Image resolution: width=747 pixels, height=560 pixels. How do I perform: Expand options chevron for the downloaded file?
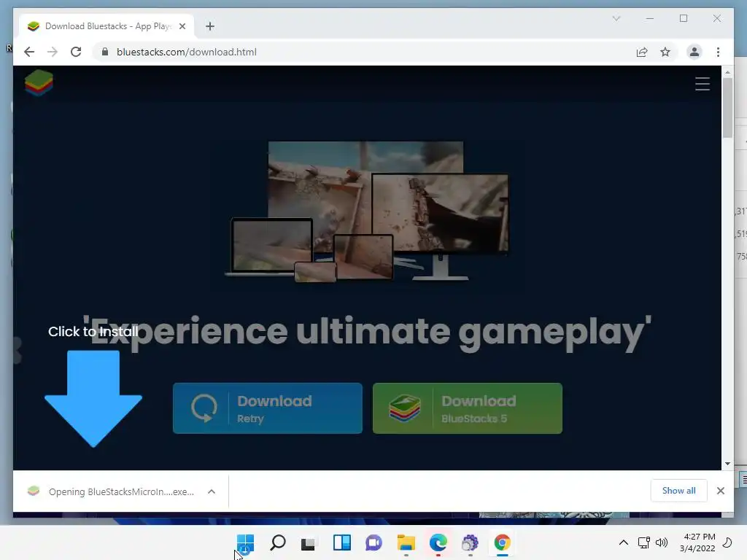pyautogui.click(x=212, y=491)
